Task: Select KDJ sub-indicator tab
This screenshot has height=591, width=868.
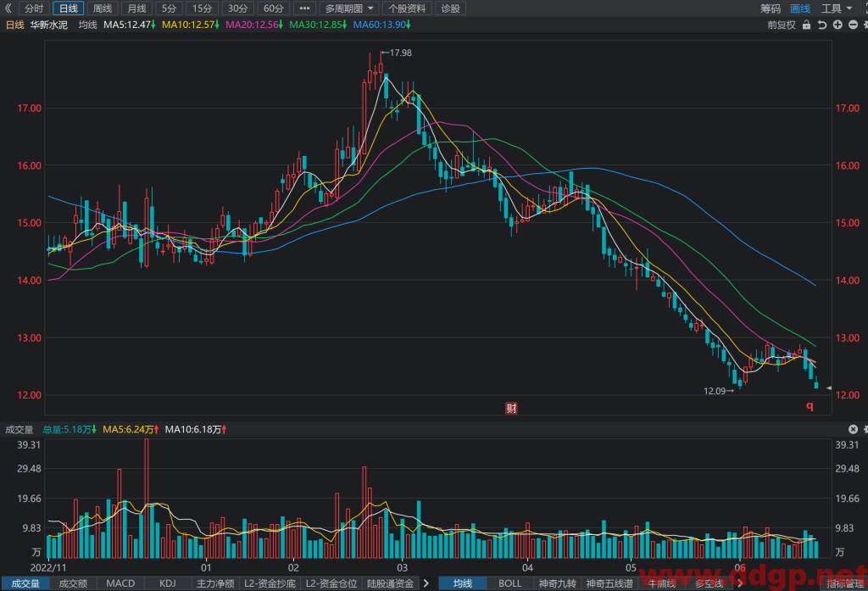Action: [x=168, y=583]
